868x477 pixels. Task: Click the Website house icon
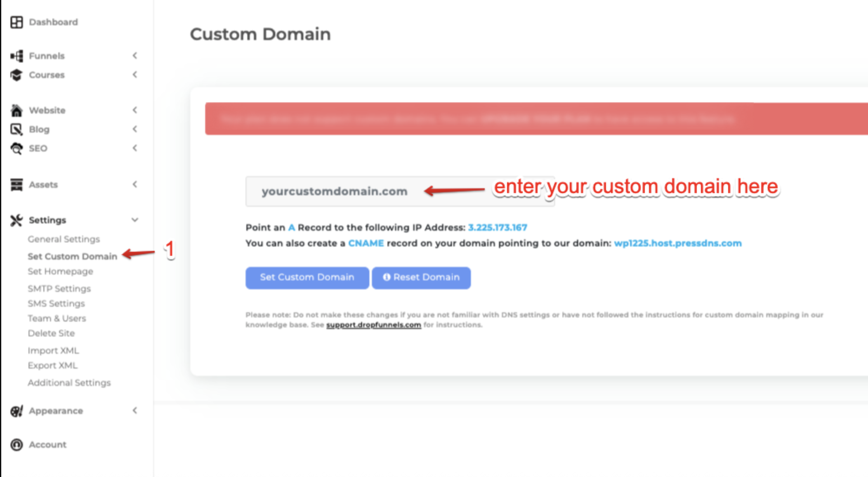(x=17, y=111)
